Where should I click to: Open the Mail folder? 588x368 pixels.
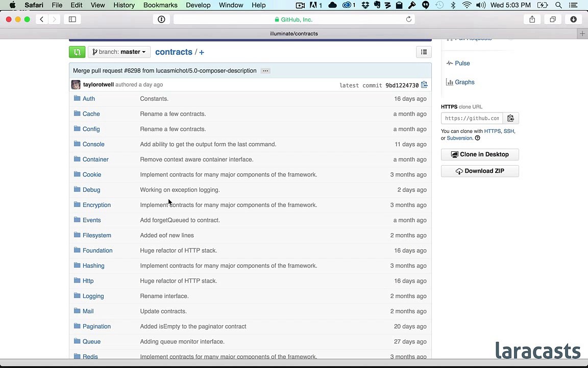88,311
